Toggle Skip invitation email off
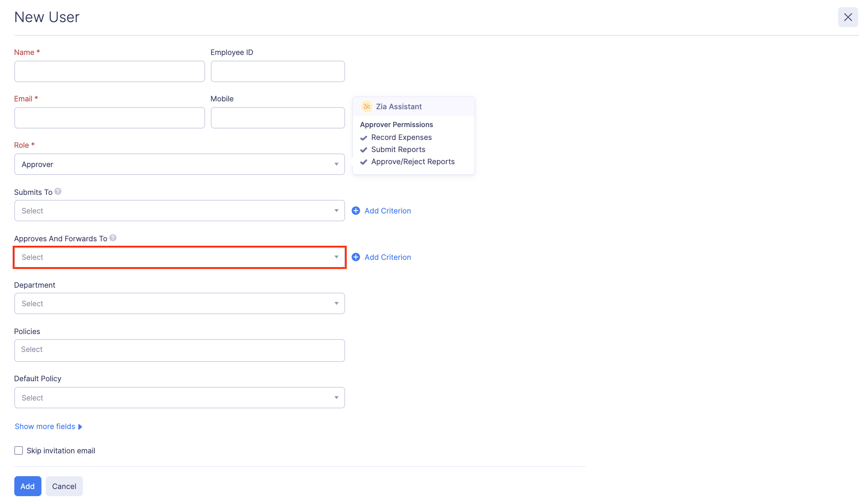The image size is (866, 504). pyautogui.click(x=18, y=450)
